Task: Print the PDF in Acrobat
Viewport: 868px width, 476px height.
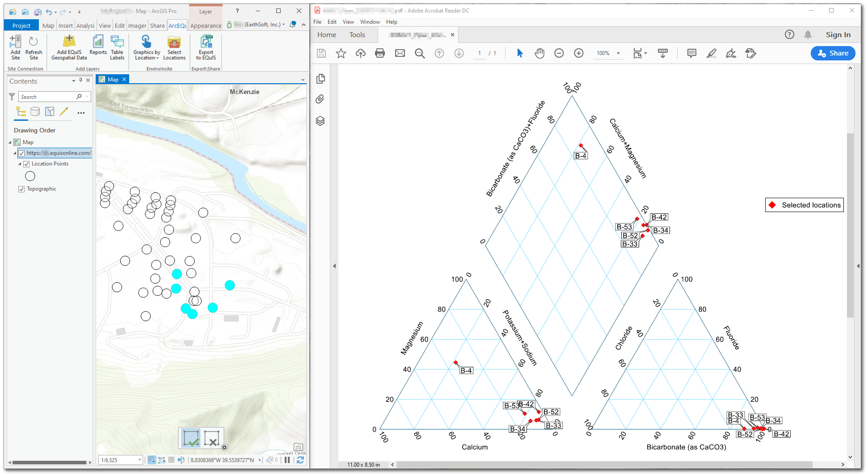Action: [x=379, y=53]
